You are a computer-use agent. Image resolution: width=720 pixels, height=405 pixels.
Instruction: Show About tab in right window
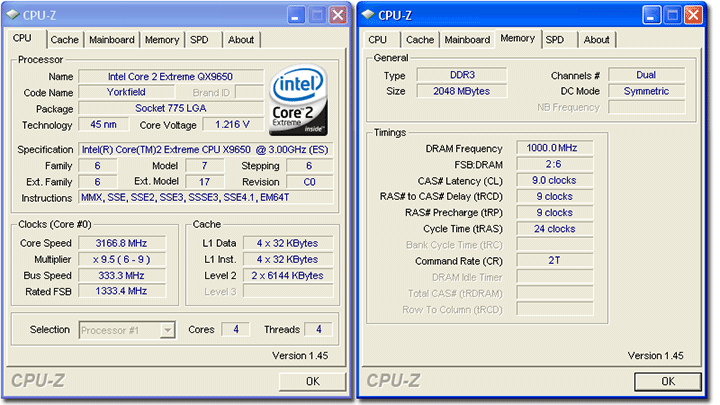596,40
